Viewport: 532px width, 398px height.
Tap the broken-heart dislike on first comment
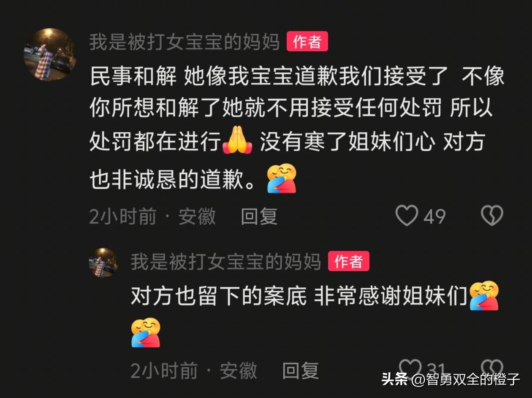point(492,215)
